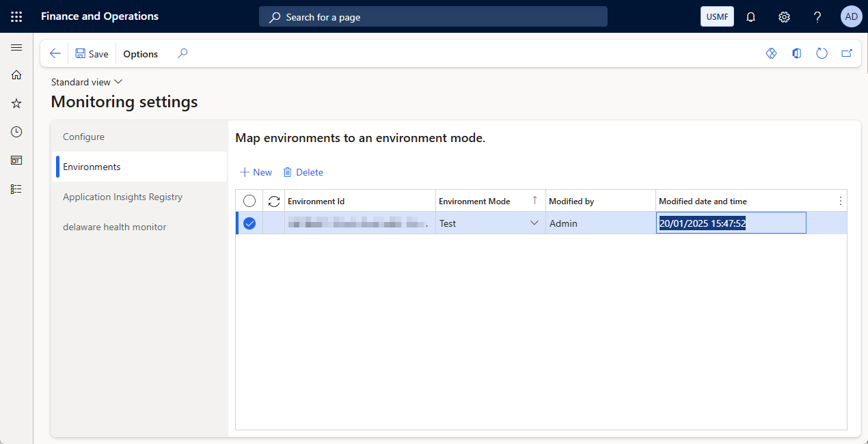Open the USMF company picker

pyautogui.click(x=717, y=16)
